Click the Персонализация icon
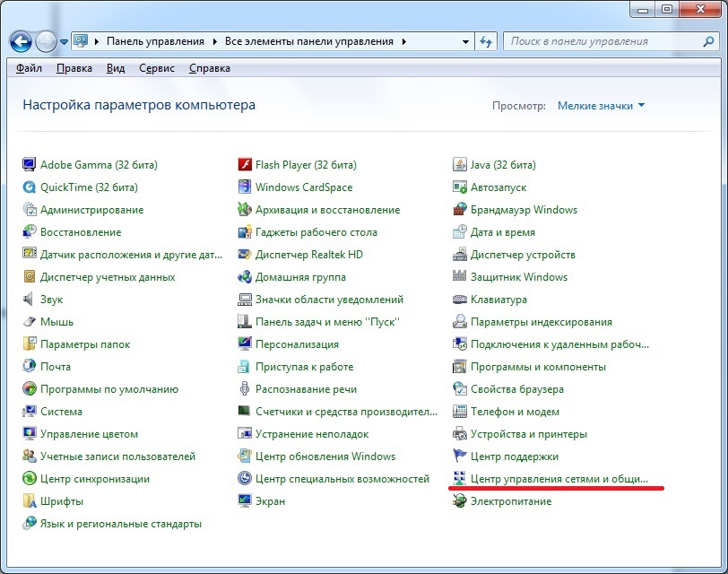This screenshot has width=728, height=574. pos(244,344)
